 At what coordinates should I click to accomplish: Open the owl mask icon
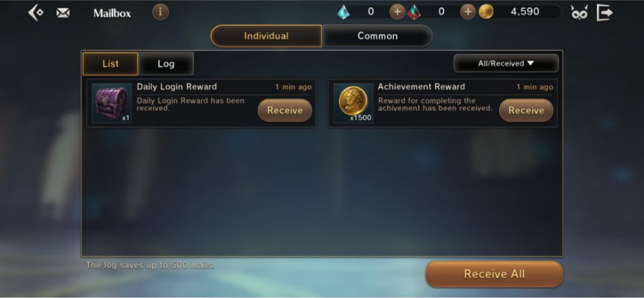pyautogui.click(x=579, y=13)
